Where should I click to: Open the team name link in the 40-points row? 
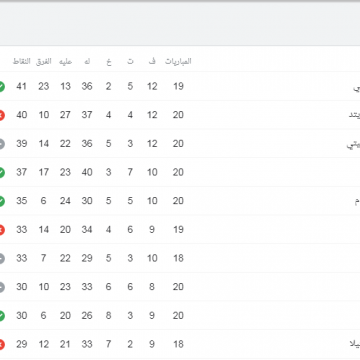coord(354,115)
